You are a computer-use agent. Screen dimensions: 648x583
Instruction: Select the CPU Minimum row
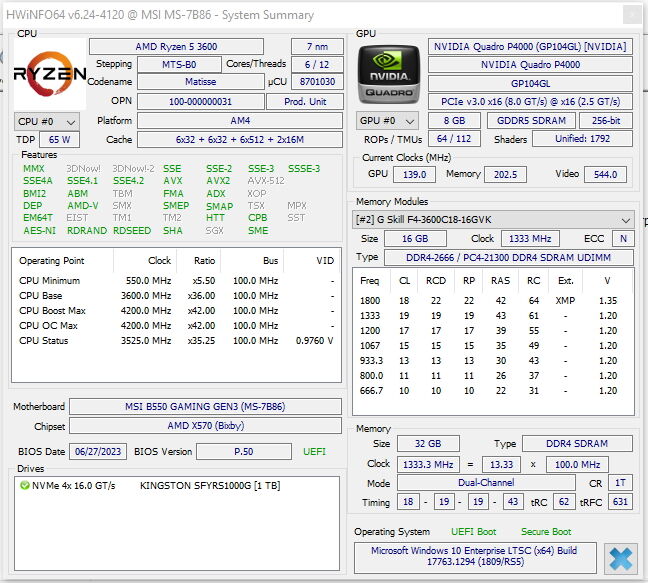pos(176,281)
